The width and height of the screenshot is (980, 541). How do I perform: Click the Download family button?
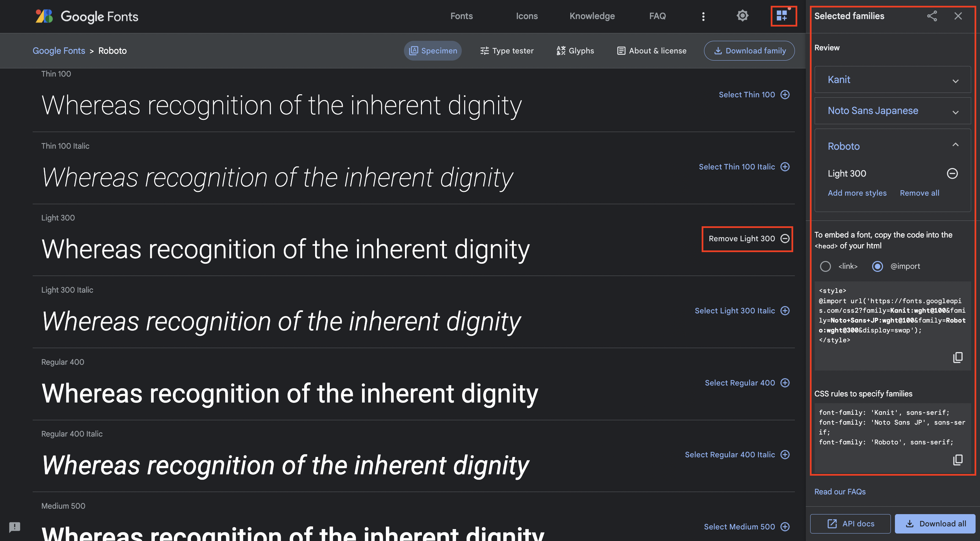pyautogui.click(x=749, y=51)
